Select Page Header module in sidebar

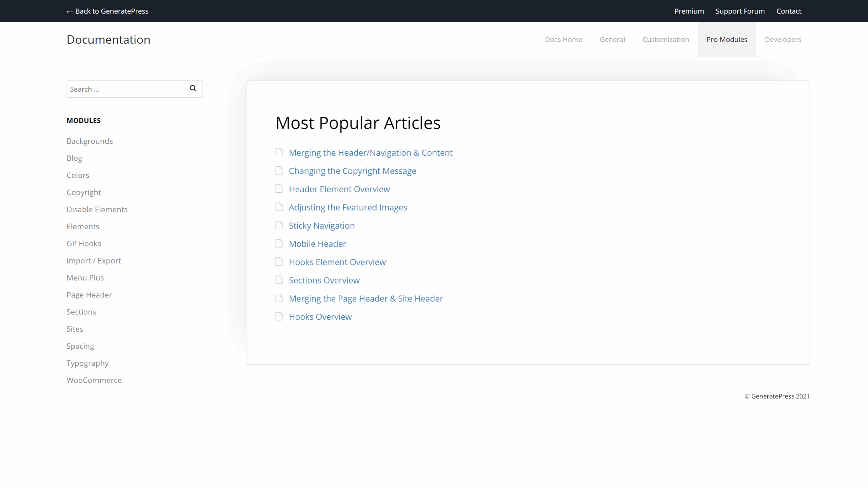[89, 295]
